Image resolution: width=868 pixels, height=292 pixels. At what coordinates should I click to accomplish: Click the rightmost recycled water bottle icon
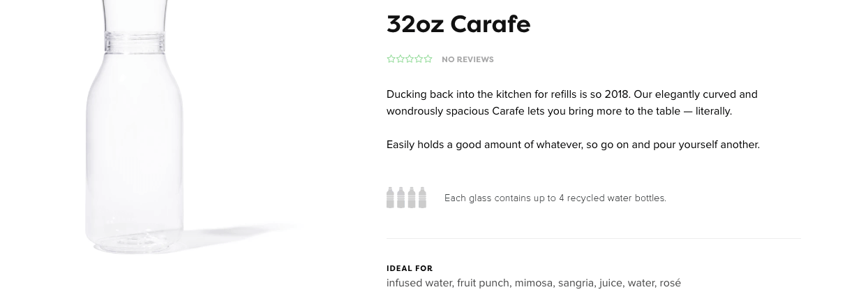click(x=422, y=198)
